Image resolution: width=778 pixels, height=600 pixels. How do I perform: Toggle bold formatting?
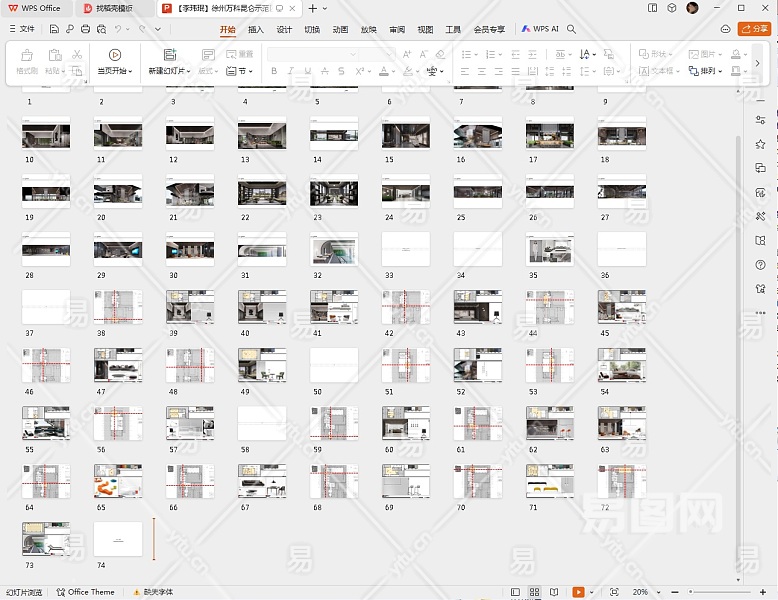coord(274,71)
